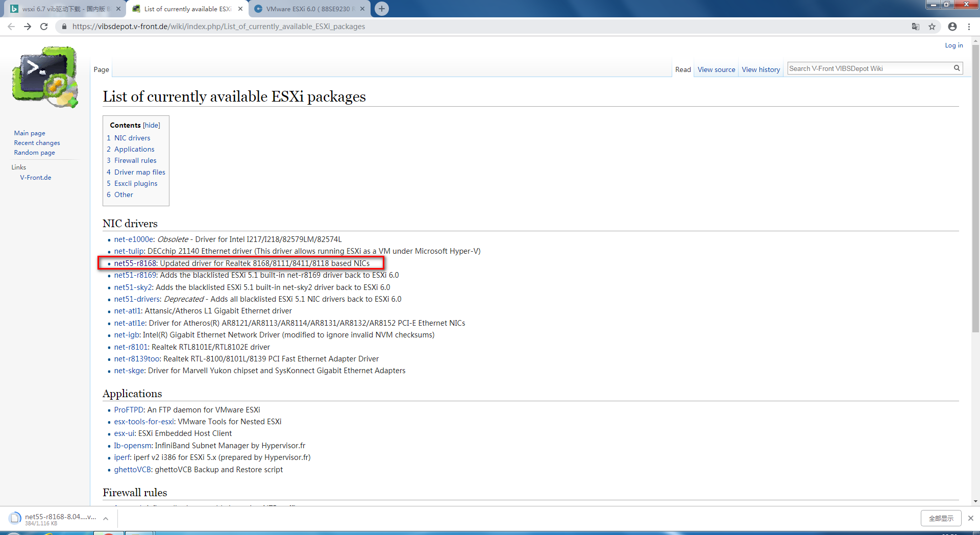
Task: Switch to the VMware ESXi 6.0 tab
Action: pyautogui.click(x=309, y=9)
